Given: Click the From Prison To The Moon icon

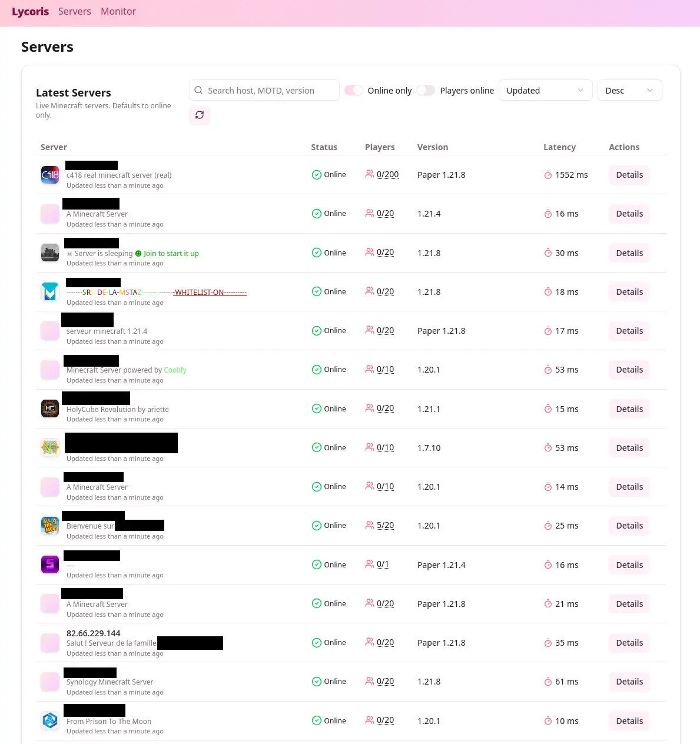Looking at the screenshot, I should click(x=50, y=720).
